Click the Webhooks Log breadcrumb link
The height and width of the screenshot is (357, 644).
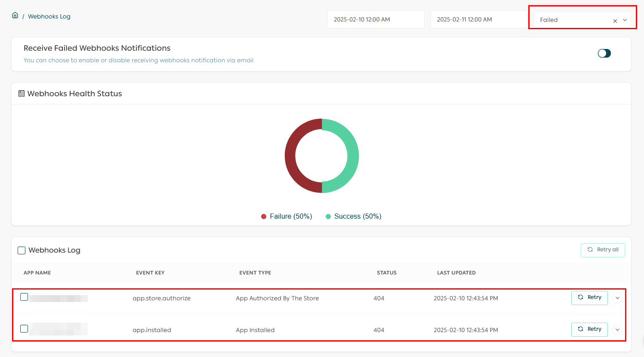point(49,16)
